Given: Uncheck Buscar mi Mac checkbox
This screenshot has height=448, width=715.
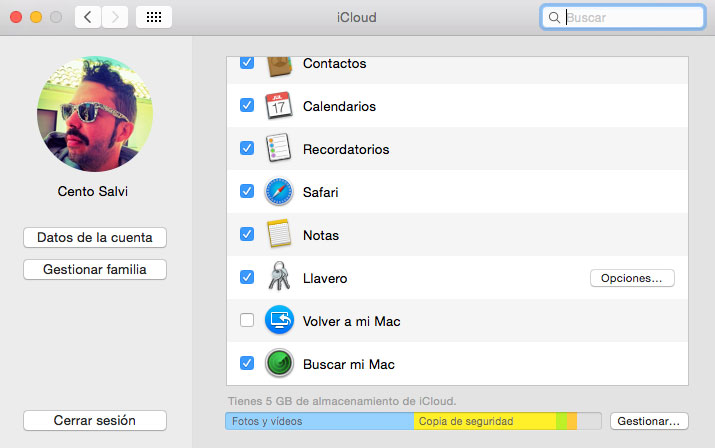Looking at the screenshot, I should (x=247, y=363).
